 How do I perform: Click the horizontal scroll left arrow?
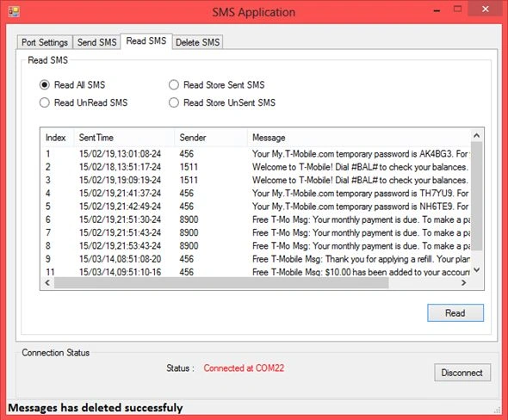pyautogui.click(x=47, y=282)
